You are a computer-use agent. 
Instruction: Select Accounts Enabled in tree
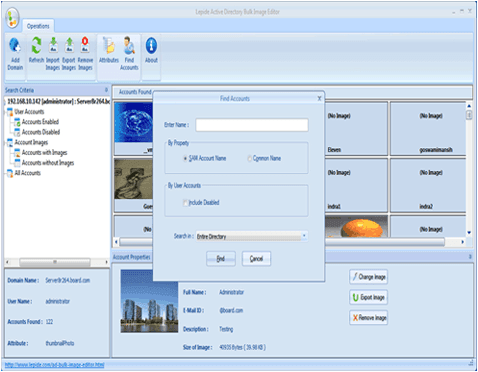[x=40, y=122]
